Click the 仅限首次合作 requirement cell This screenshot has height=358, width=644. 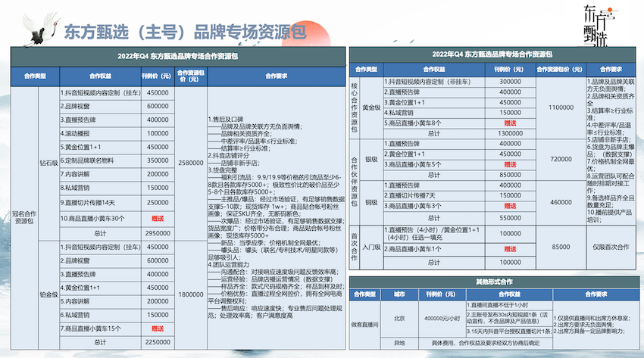pos(612,247)
